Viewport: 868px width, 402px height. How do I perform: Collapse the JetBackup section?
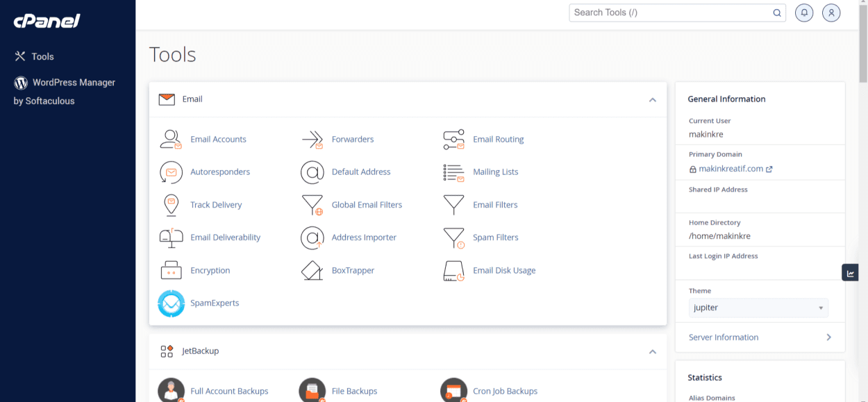pyautogui.click(x=652, y=351)
